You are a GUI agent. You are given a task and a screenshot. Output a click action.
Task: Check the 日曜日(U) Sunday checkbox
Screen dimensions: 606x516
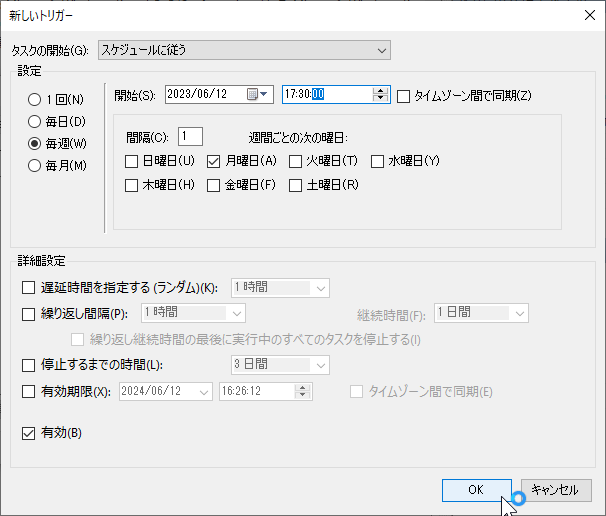[x=131, y=161]
